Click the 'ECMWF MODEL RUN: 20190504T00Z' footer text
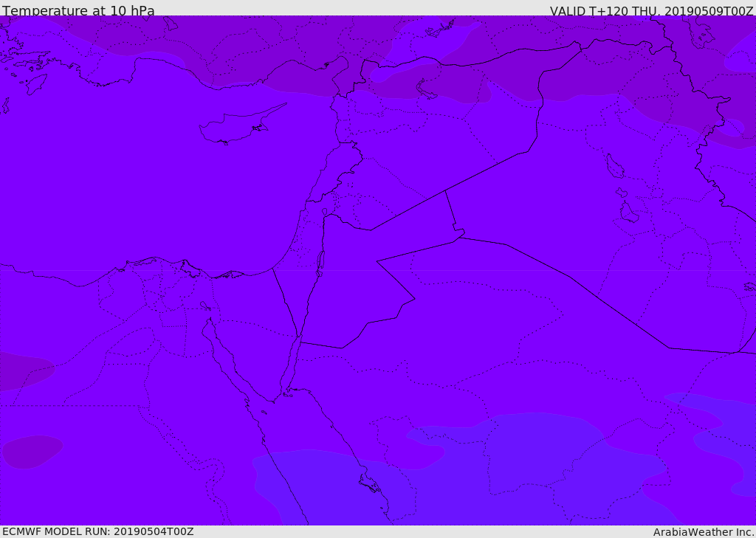This screenshot has height=538, width=756. (x=98, y=531)
